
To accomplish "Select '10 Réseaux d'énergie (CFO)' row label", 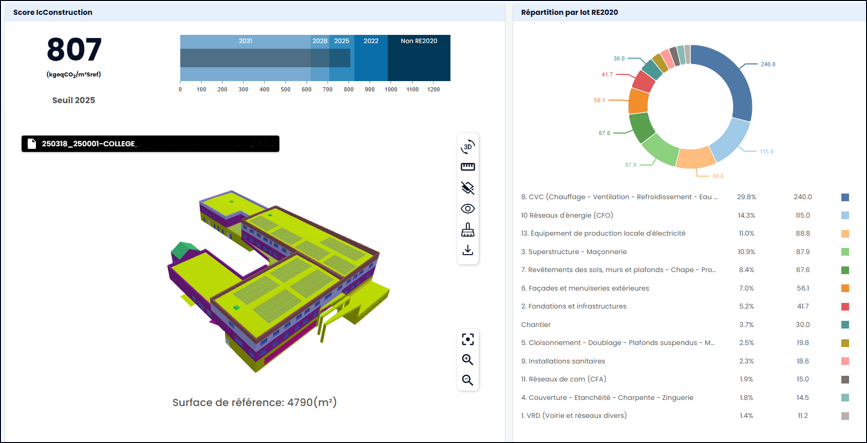I will click(567, 215).
